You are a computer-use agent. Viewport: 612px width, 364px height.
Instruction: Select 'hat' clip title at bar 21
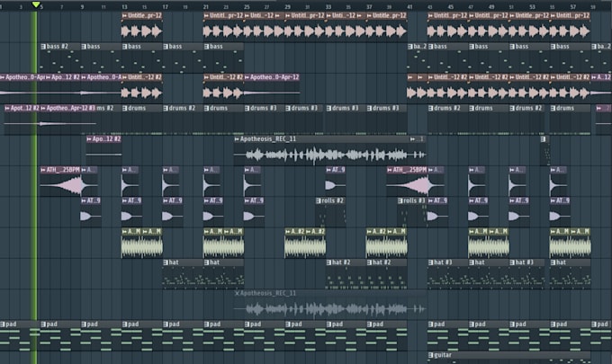214,262
